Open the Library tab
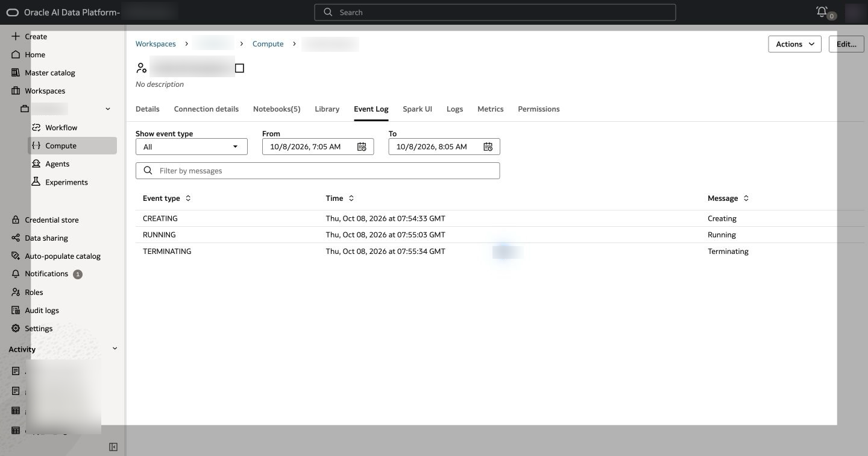Screen dimensions: 868x456 tap(327, 109)
